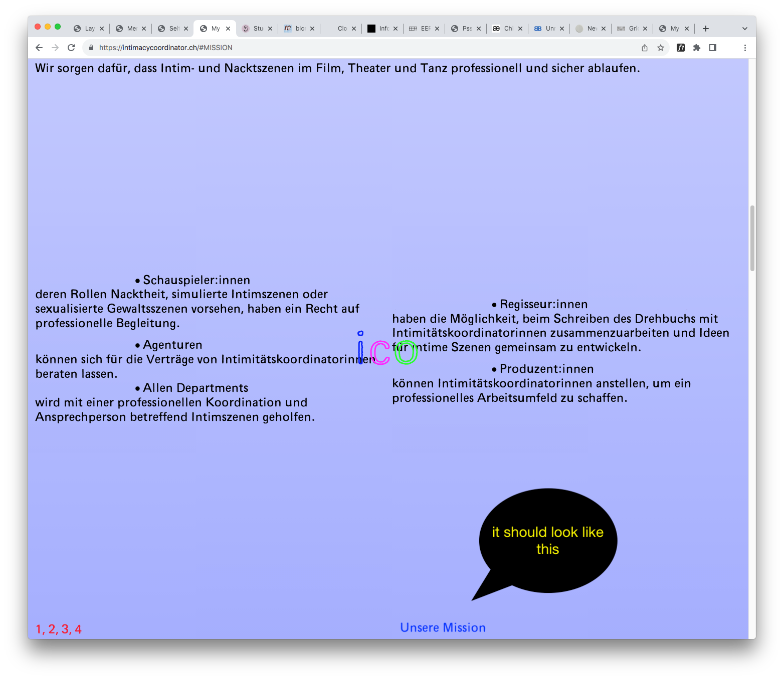
Task: Click the Fonts extension icon
Action: (681, 48)
